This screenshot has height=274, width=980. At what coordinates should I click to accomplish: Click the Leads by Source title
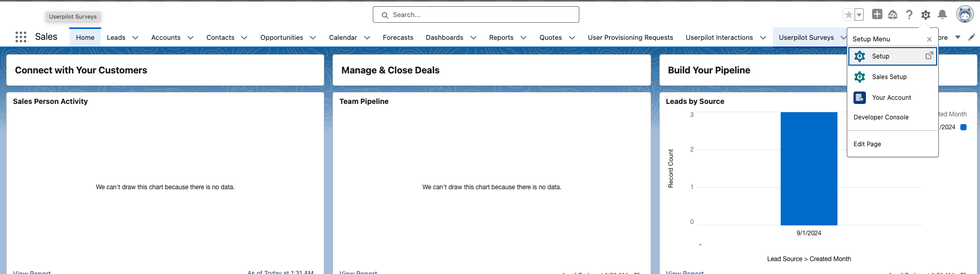695,101
